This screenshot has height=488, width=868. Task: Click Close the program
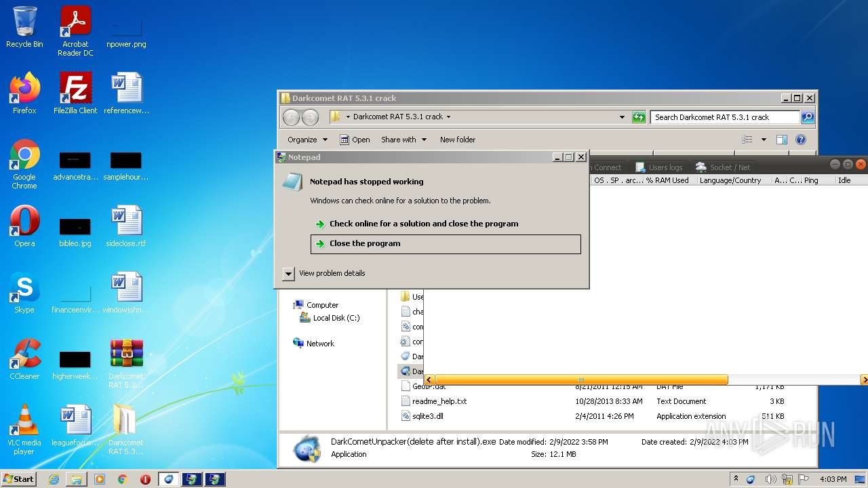pyautogui.click(x=446, y=244)
